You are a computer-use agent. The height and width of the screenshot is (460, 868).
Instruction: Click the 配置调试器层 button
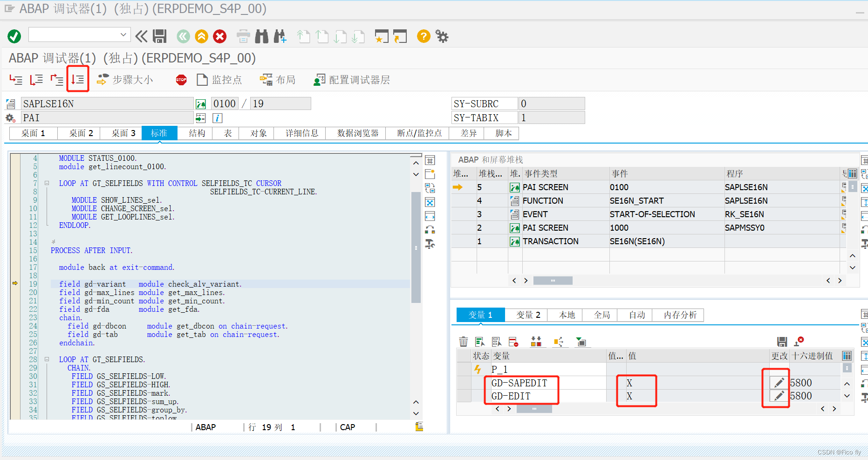(x=352, y=79)
